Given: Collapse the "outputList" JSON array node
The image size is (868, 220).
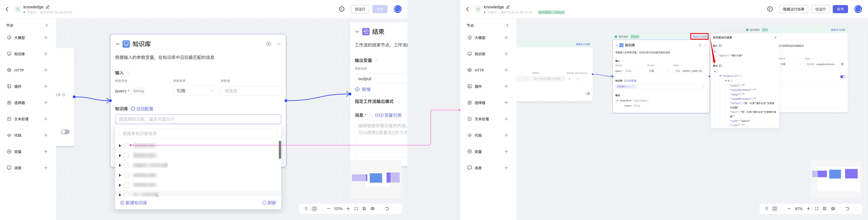Looking at the screenshot, I should point(720,76).
